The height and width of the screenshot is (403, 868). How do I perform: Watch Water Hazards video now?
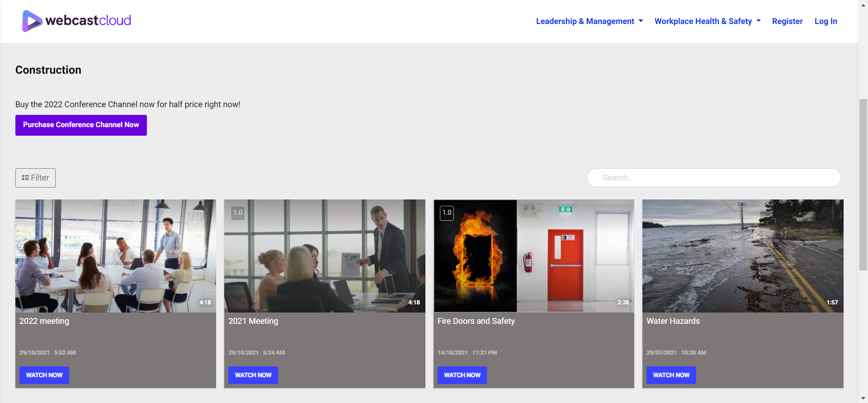[671, 375]
